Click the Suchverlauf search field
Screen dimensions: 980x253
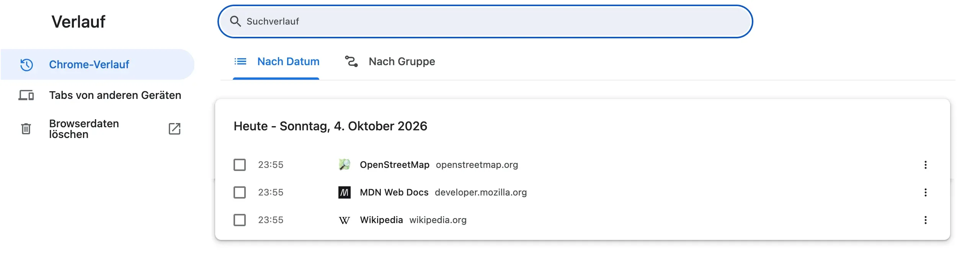tap(485, 21)
